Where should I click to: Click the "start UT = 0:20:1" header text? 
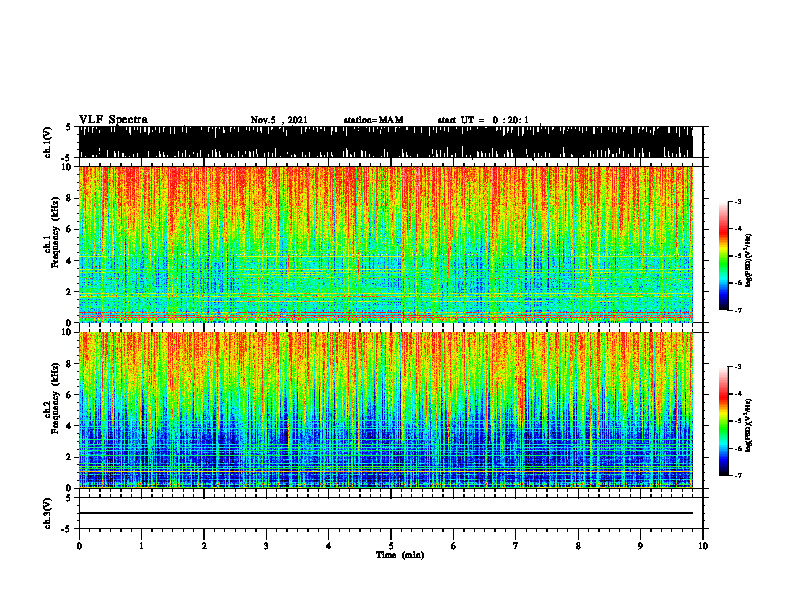[483, 120]
